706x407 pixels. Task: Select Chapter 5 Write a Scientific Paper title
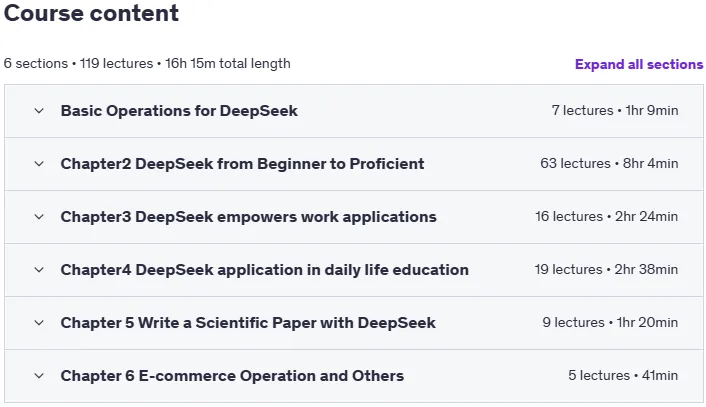(x=248, y=323)
